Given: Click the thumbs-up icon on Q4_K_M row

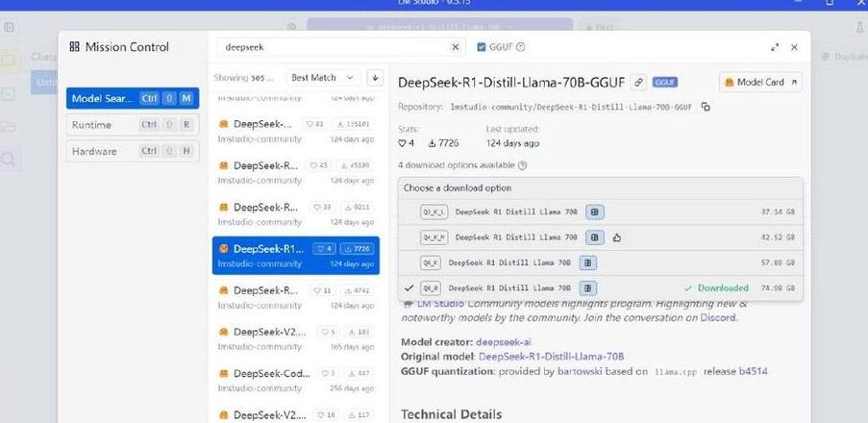Looking at the screenshot, I should coord(617,237).
